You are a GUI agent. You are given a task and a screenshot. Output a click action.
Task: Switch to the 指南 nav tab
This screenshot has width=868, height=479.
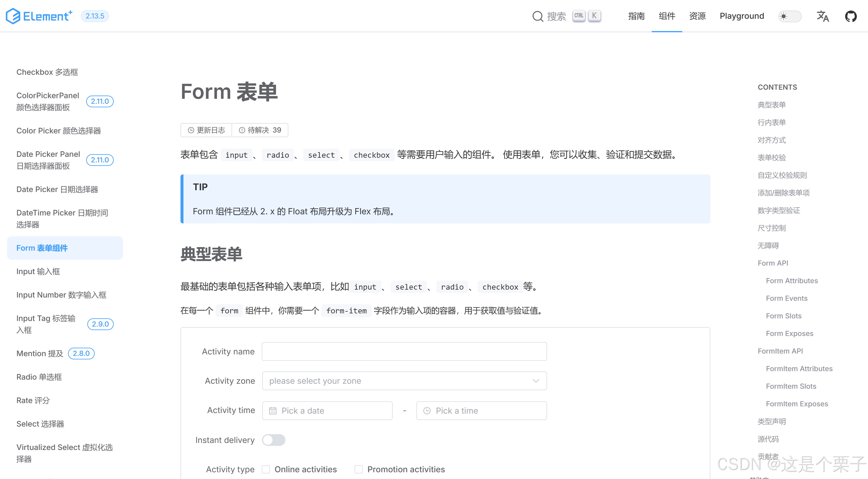click(636, 16)
